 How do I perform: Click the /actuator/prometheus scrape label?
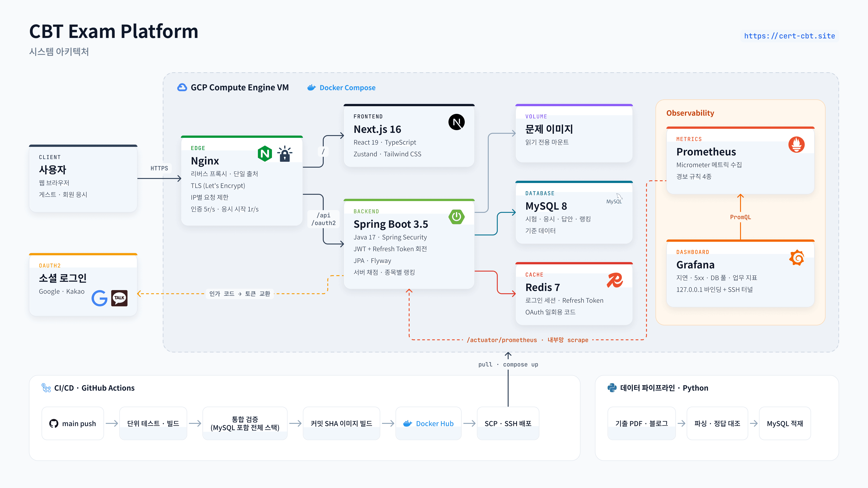tap(527, 340)
